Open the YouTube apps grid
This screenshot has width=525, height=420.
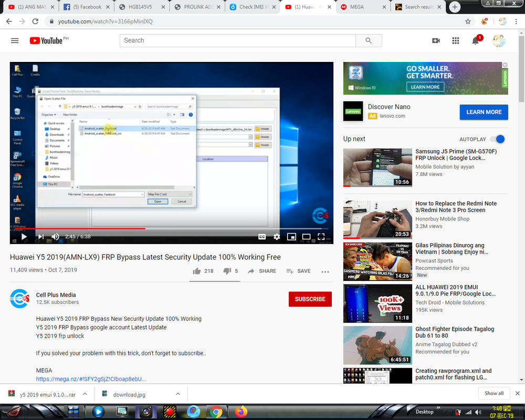tap(456, 40)
